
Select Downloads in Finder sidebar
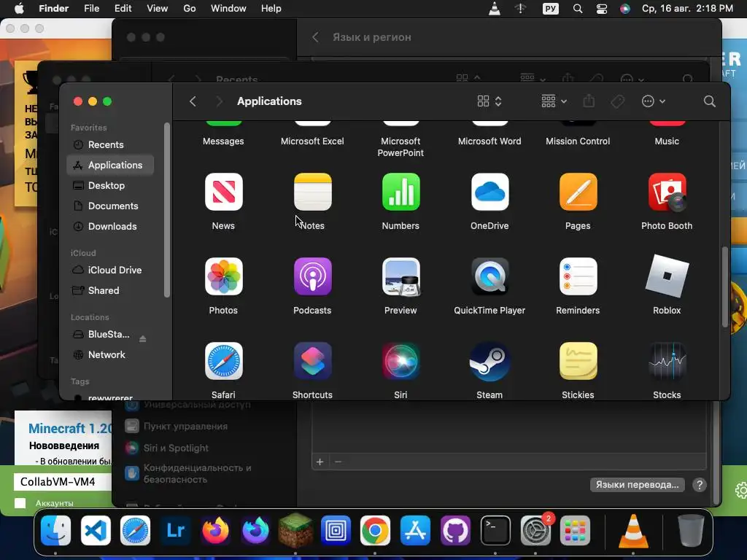pos(111,227)
